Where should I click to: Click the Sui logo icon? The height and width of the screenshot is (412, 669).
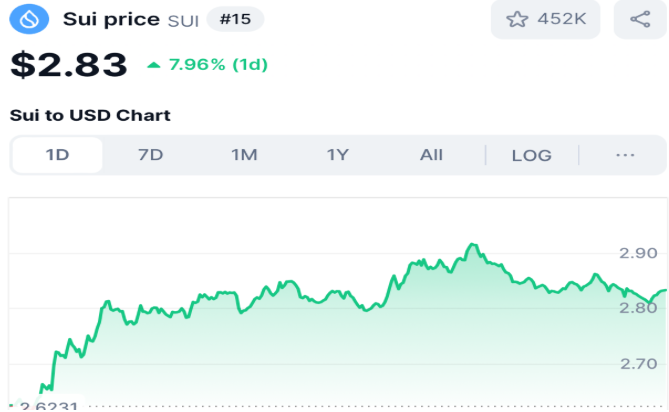tap(30, 19)
